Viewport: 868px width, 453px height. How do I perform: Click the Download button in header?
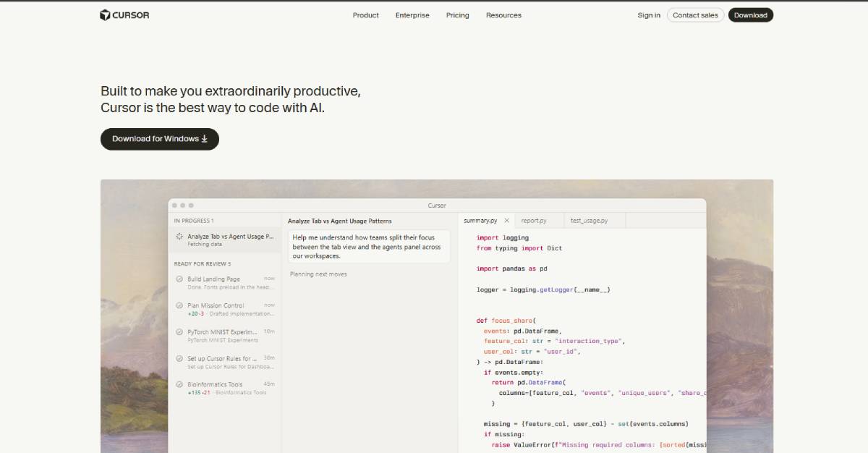coord(751,15)
